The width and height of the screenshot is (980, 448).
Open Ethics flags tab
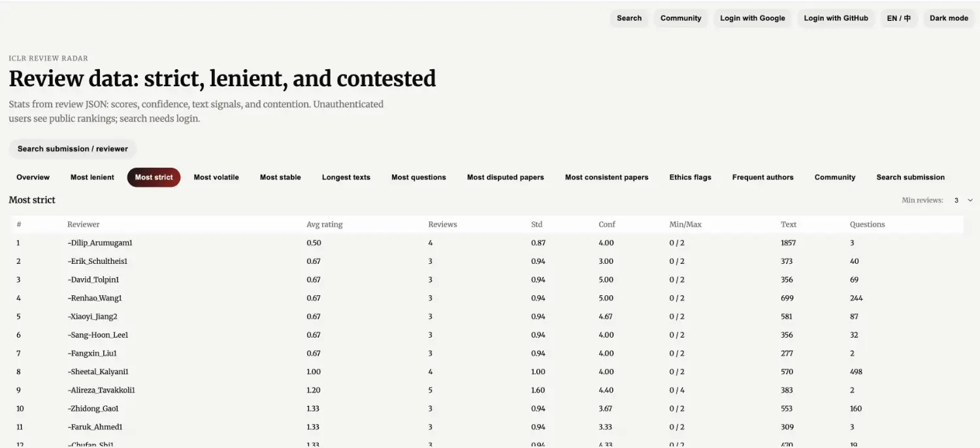click(690, 178)
